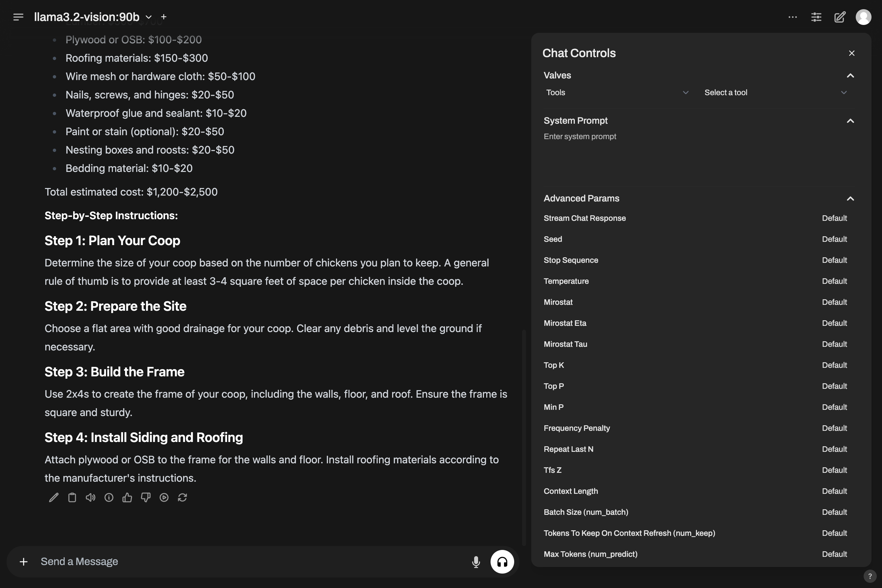Click the thumbs up icon
The width and height of the screenshot is (882, 588).
(127, 497)
